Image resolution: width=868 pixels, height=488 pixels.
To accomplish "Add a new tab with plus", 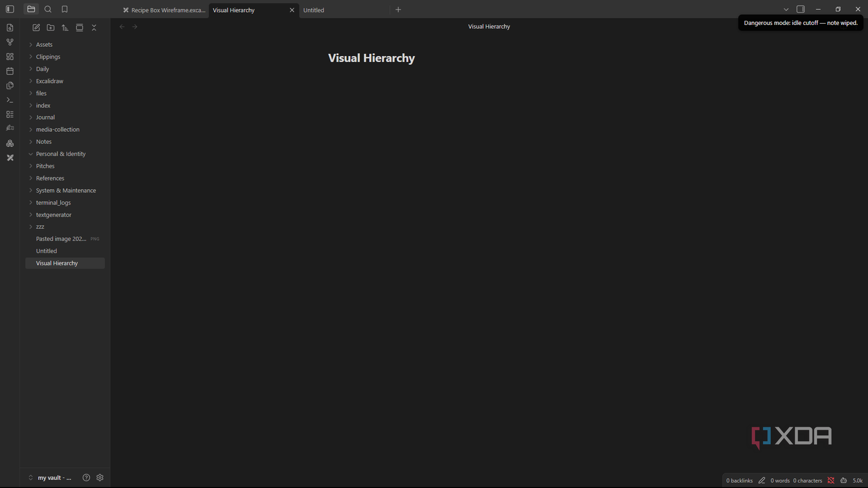I will click(398, 10).
